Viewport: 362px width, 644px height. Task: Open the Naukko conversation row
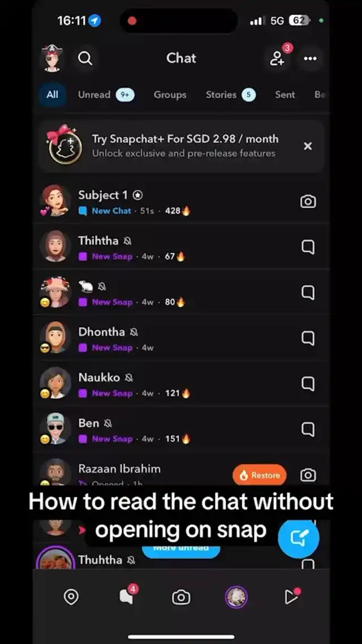(x=181, y=384)
